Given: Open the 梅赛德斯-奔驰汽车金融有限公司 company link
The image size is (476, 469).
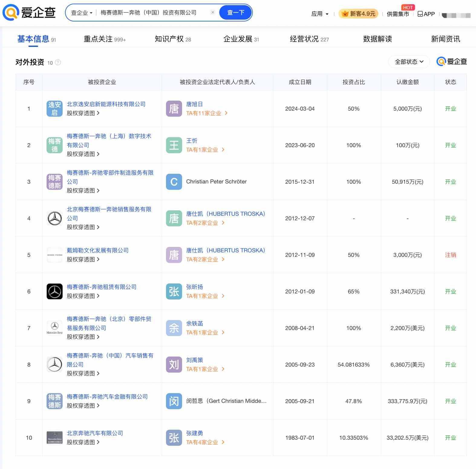Looking at the screenshot, I should point(107,396).
